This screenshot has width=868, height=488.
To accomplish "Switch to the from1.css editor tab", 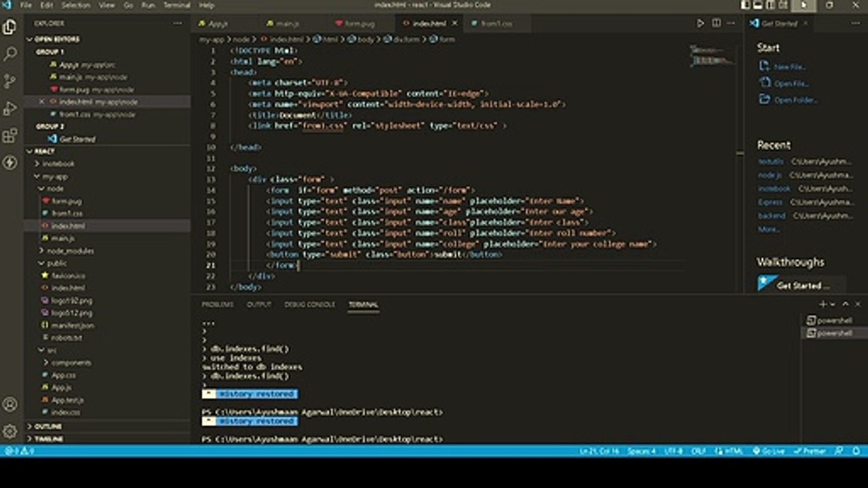I will click(x=496, y=23).
